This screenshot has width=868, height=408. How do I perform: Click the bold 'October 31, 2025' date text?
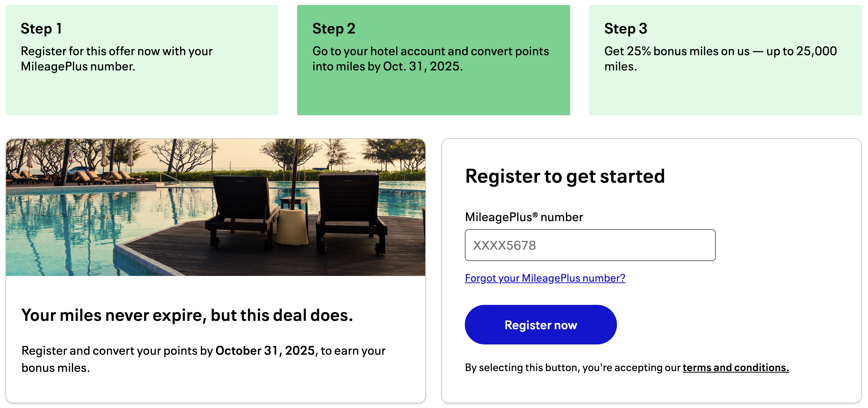click(265, 351)
